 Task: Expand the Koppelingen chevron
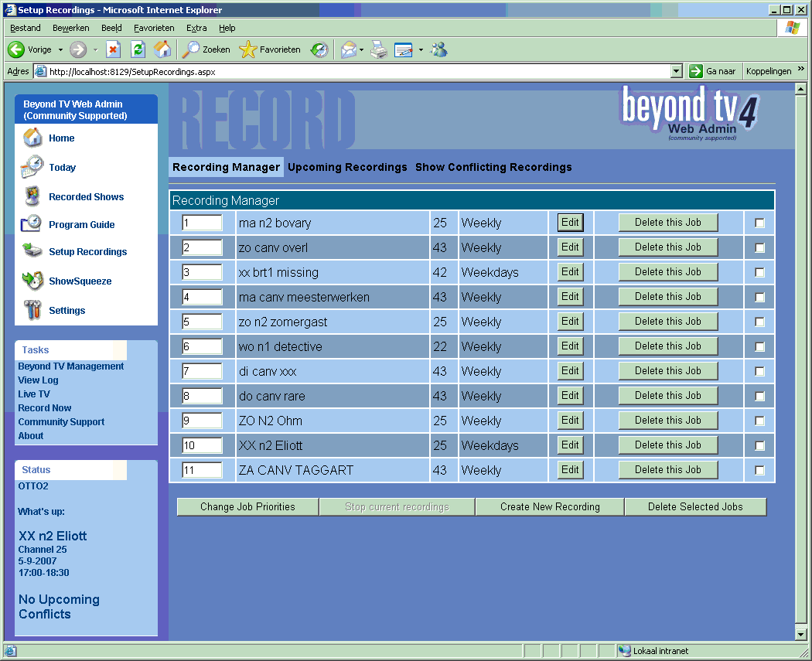(801, 68)
